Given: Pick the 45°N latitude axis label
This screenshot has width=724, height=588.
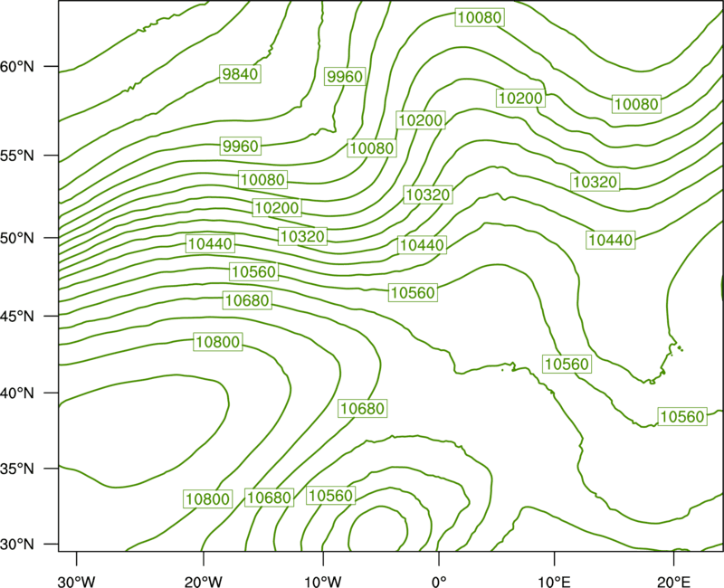Looking at the screenshot, I should click(17, 316).
